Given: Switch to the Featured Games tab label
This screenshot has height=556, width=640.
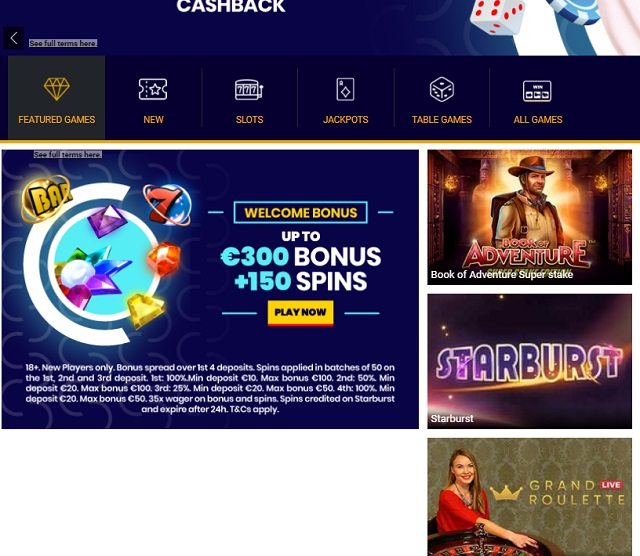Looking at the screenshot, I should tap(57, 120).
